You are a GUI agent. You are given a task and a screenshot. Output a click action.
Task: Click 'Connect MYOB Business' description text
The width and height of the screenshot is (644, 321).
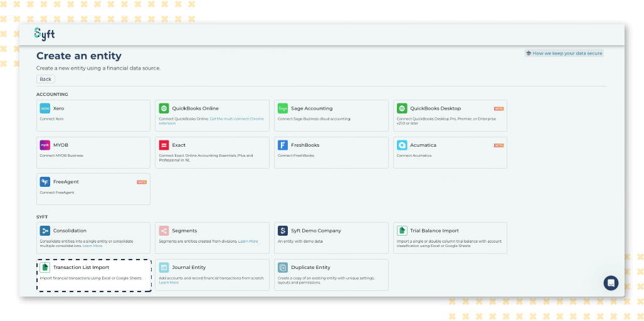click(x=61, y=155)
